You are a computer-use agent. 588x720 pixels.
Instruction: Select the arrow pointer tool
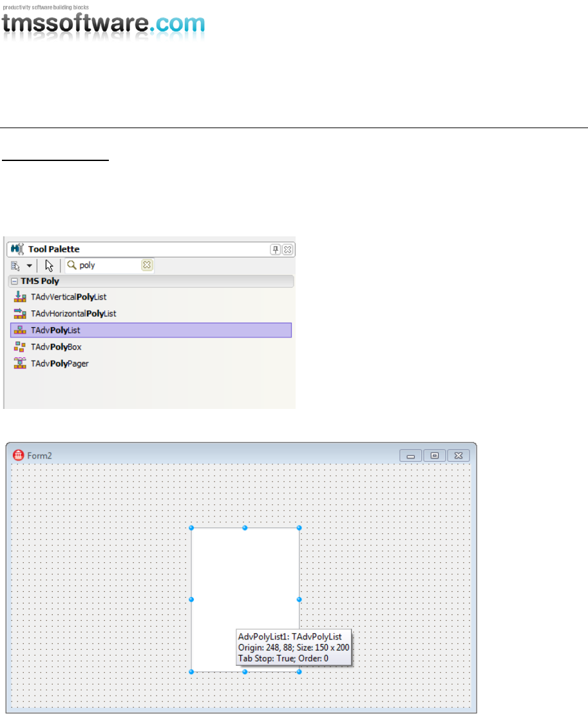click(49, 265)
